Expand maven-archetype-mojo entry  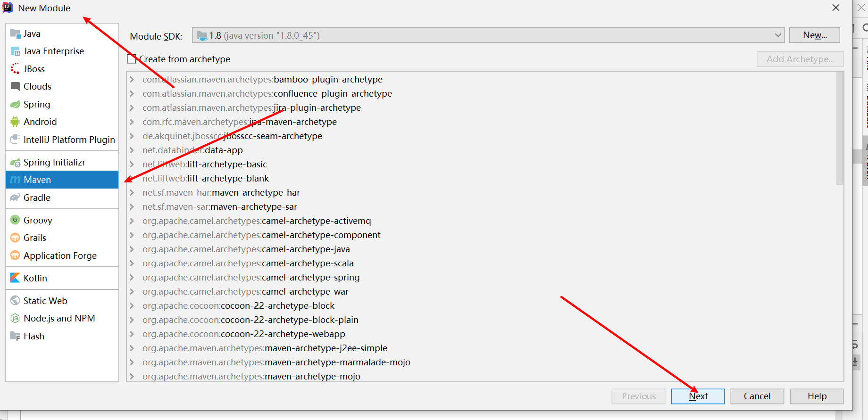tap(132, 376)
